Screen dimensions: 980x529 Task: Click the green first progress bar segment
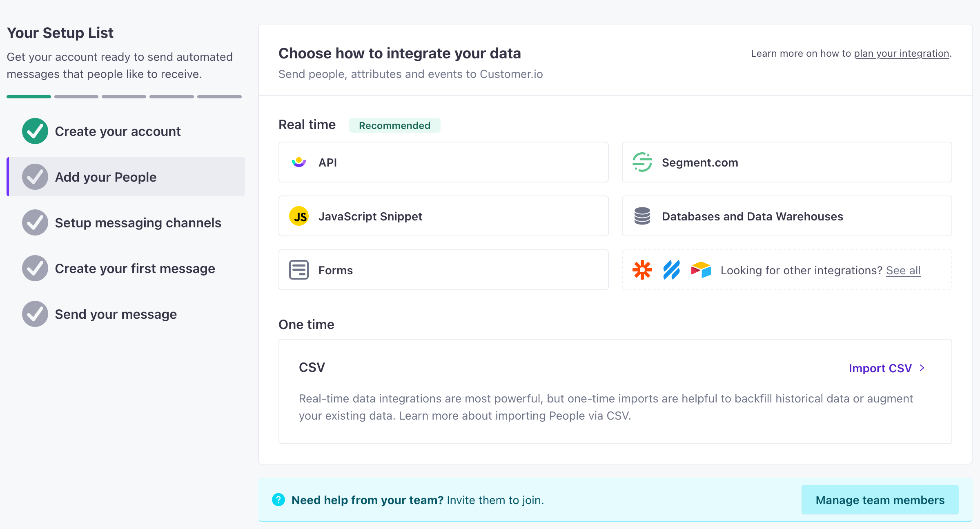[x=29, y=97]
